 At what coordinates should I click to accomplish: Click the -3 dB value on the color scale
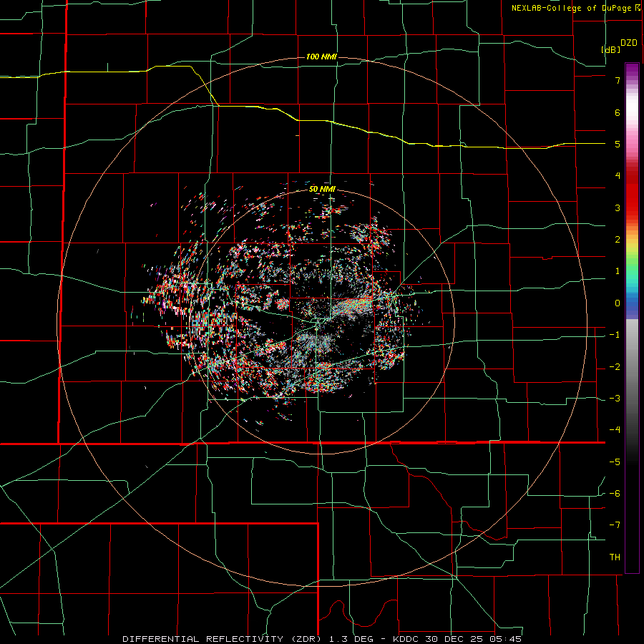pos(615,399)
